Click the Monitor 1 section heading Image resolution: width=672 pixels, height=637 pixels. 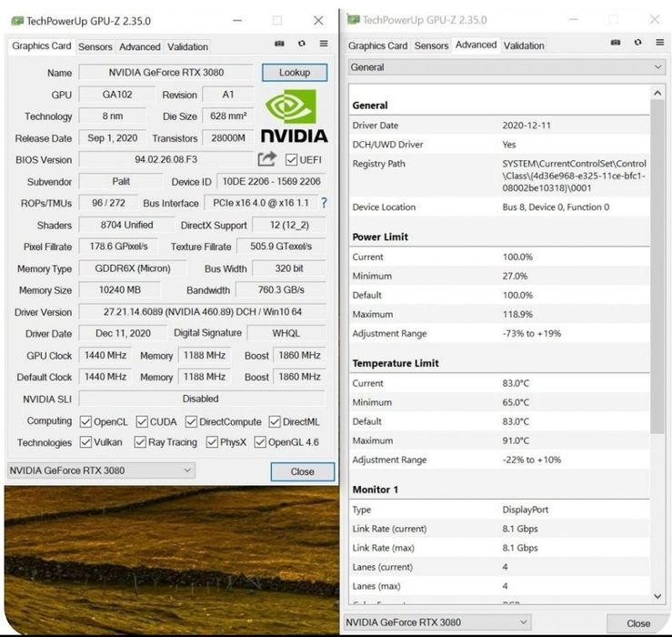[x=376, y=490]
